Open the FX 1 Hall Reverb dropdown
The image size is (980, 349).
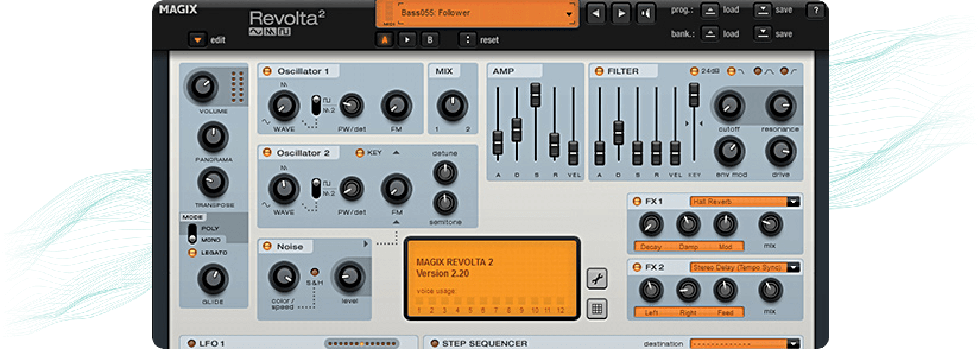[x=793, y=202]
